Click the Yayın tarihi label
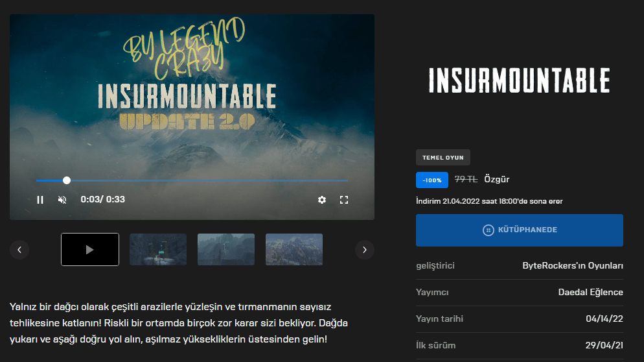The image size is (644, 362). pyautogui.click(x=439, y=319)
